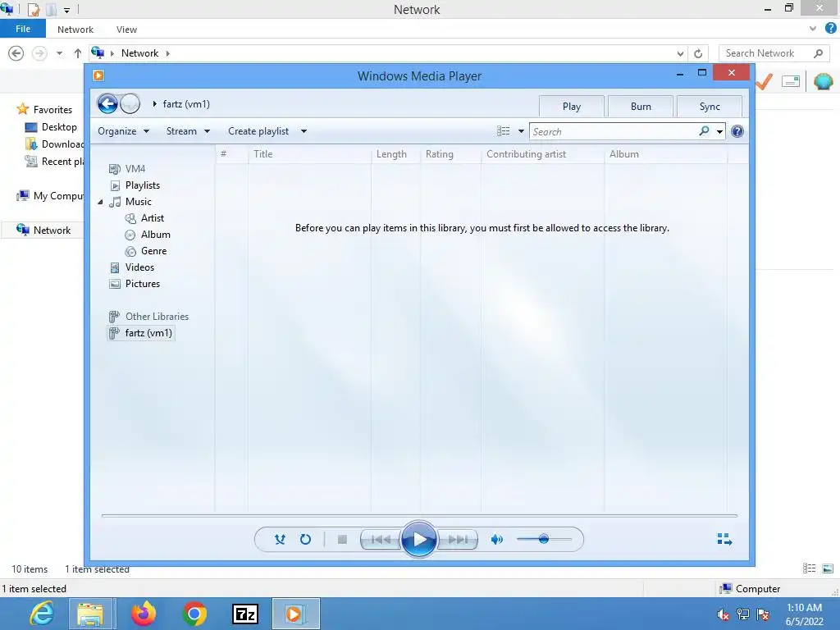
Task: Open the View options dropdown arrow
Action: (x=521, y=131)
